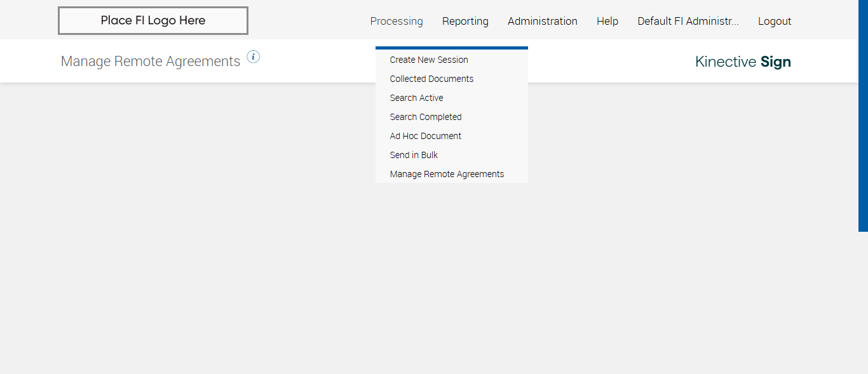
Task: Select Create New Session from the menu
Action: coord(429,60)
